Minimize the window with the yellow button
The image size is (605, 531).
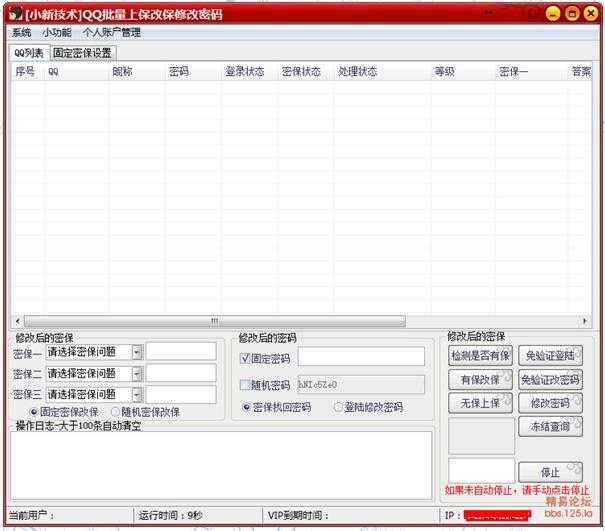553,14
